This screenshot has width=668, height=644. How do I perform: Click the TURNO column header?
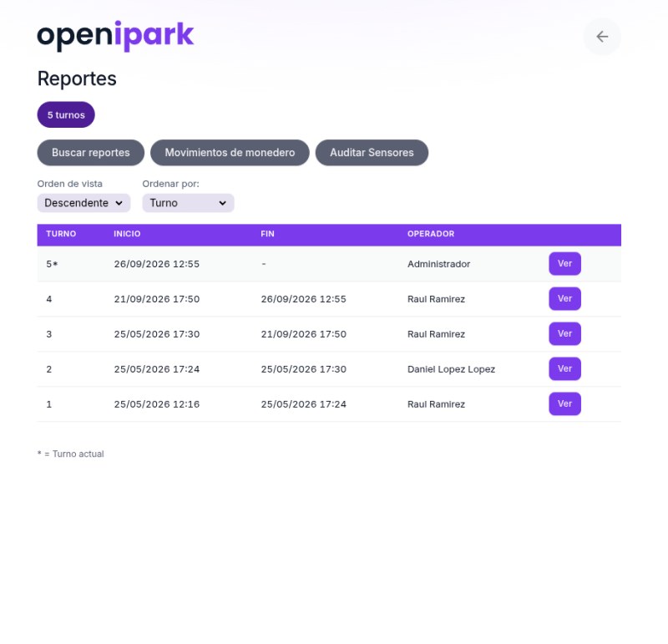click(61, 234)
